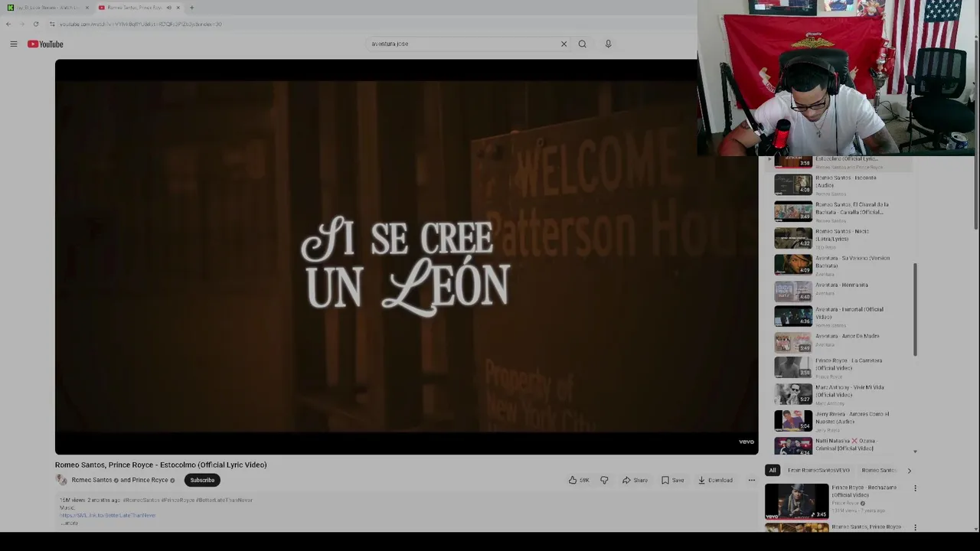Open more actions three-dot menu under video
The width and height of the screenshot is (980, 551).
click(x=751, y=480)
